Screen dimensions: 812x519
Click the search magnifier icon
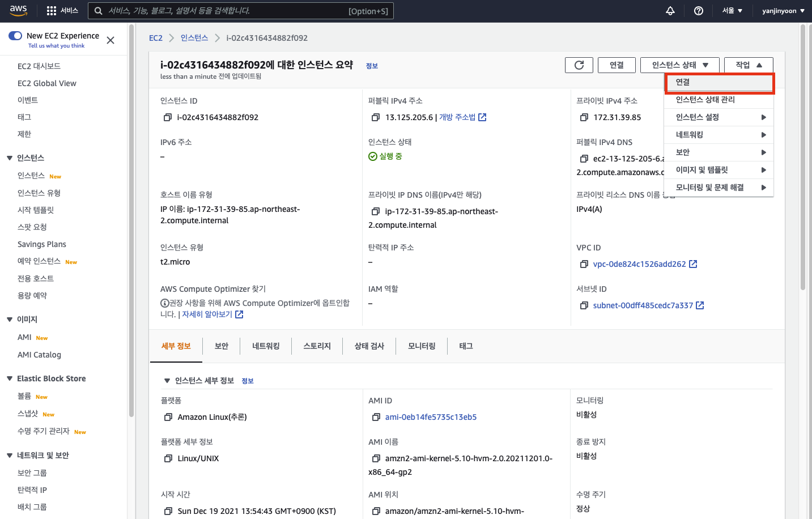(99, 11)
